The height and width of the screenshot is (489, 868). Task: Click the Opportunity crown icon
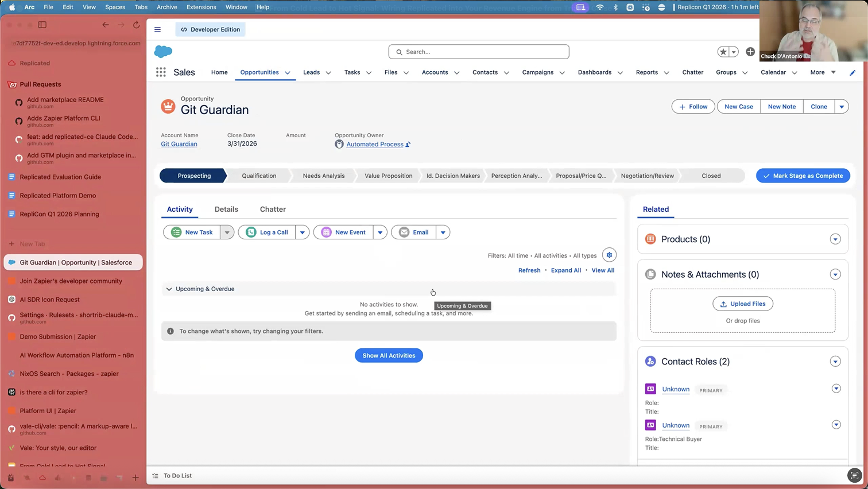click(168, 106)
